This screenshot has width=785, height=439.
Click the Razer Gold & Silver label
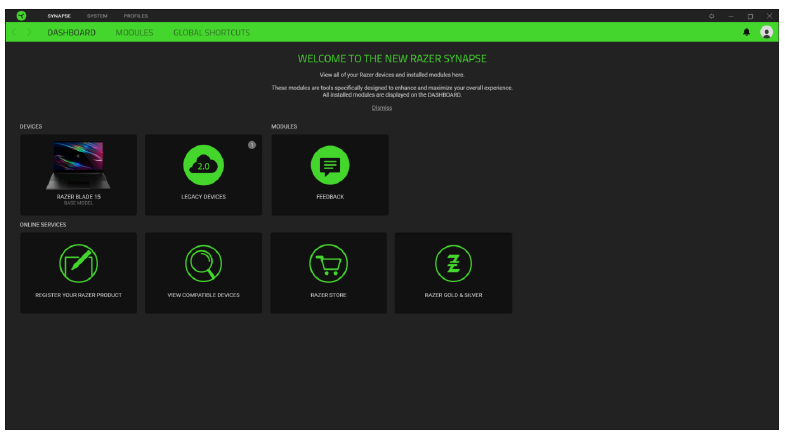click(453, 295)
